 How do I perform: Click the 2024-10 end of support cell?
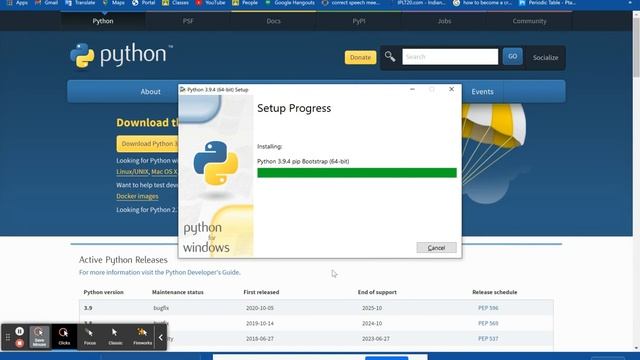pos(372,323)
